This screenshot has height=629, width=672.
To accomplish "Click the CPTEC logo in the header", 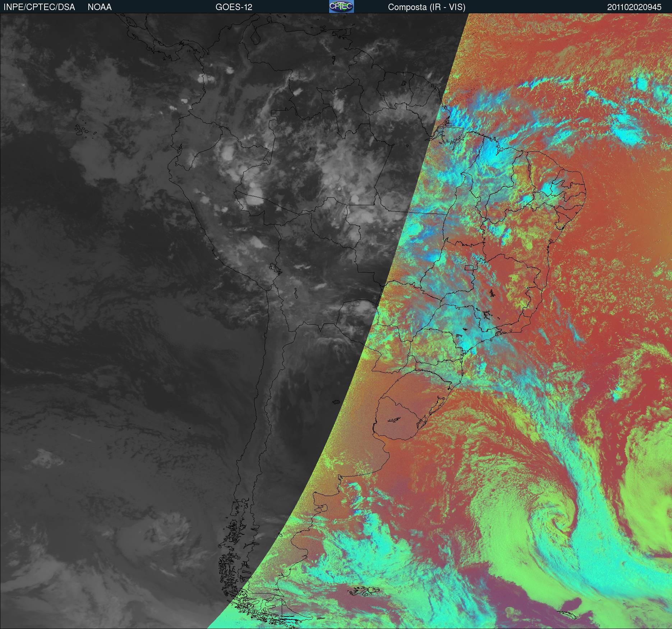I will (x=341, y=6).
